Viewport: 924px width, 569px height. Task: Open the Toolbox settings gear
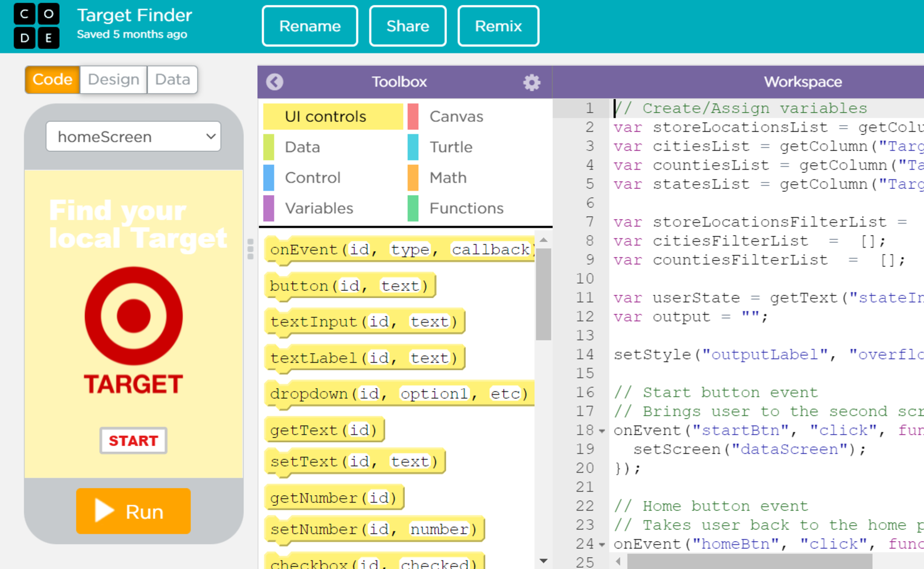[x=532, y=82]
